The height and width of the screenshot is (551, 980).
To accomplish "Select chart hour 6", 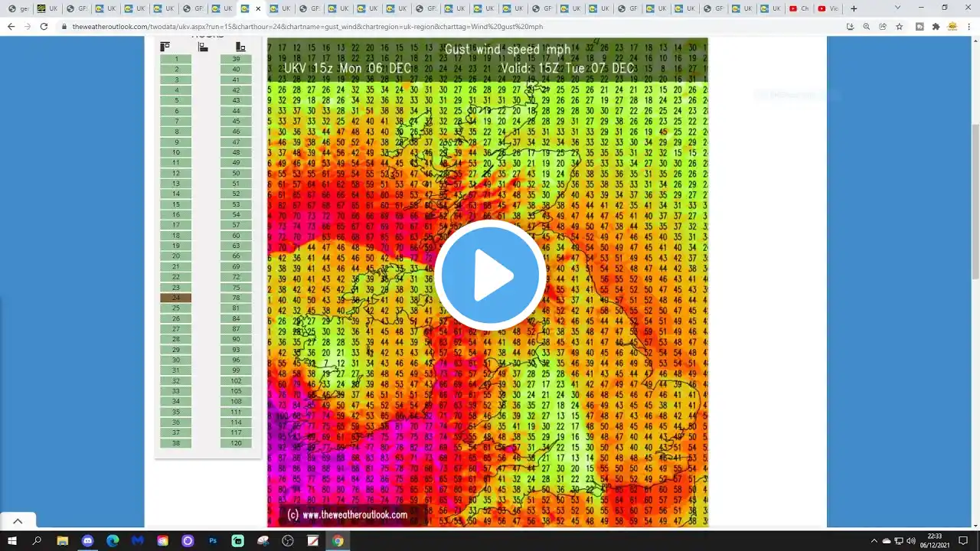I will (176, 111).
